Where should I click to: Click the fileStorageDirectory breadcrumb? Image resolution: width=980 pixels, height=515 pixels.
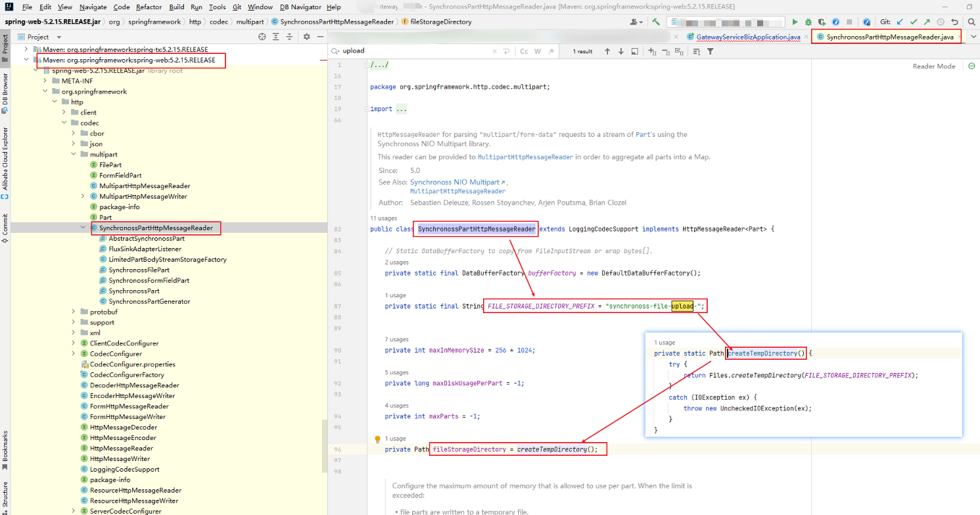[x=441, y=22]
